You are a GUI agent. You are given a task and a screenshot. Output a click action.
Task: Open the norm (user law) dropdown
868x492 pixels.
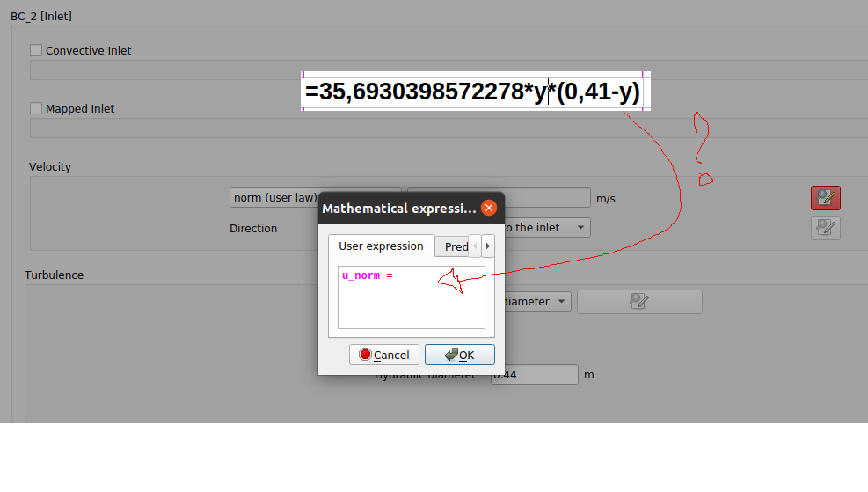click(274, 198)
